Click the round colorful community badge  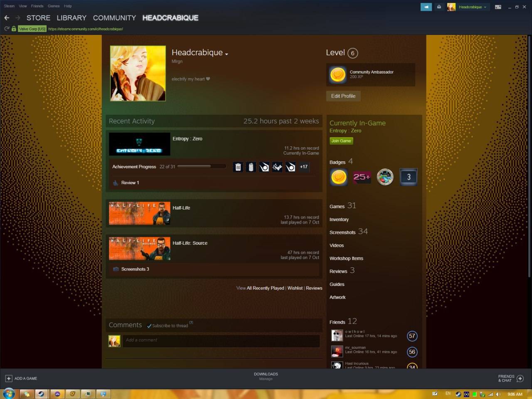pyautogui.click(x=385, y=177)
